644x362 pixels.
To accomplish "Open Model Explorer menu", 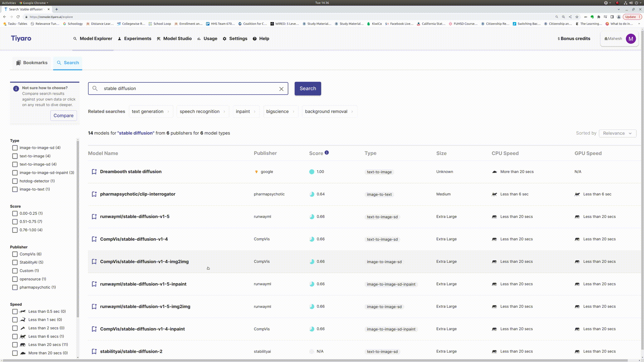I will point(93,39).
